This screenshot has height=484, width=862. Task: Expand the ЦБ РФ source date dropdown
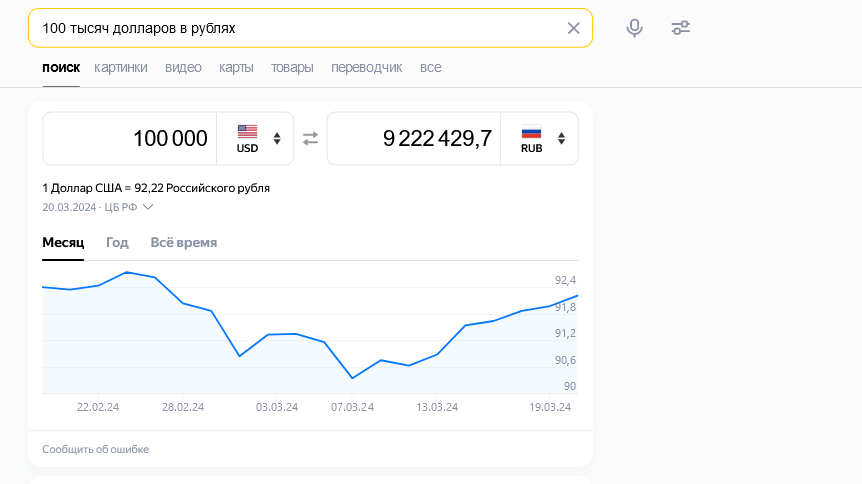(x=148, y=207)
